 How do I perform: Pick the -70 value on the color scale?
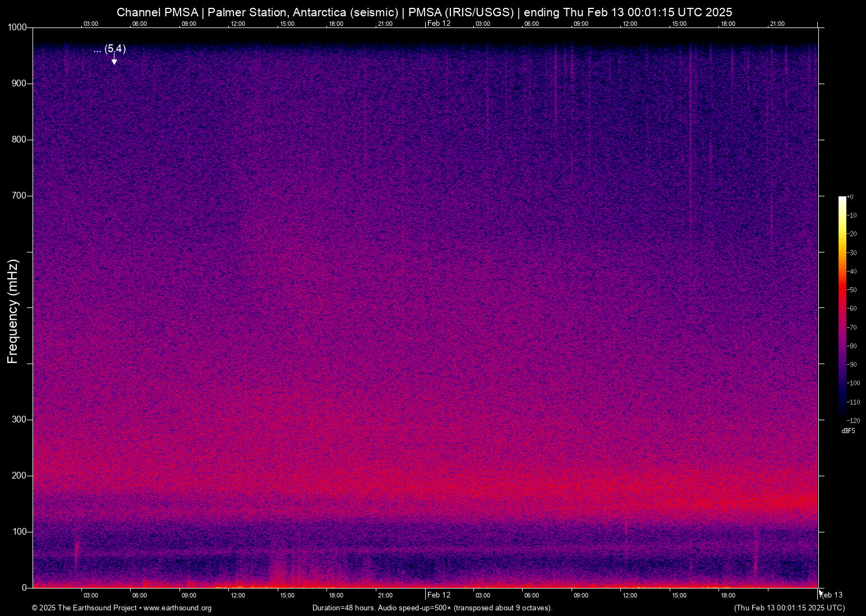coord(851,328)
